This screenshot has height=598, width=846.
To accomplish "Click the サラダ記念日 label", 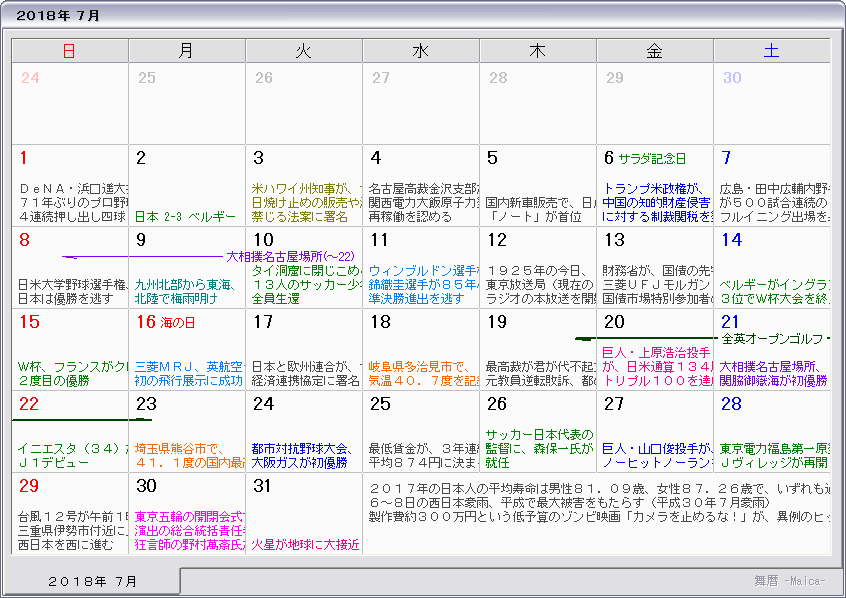I will [x=652, y=159].
